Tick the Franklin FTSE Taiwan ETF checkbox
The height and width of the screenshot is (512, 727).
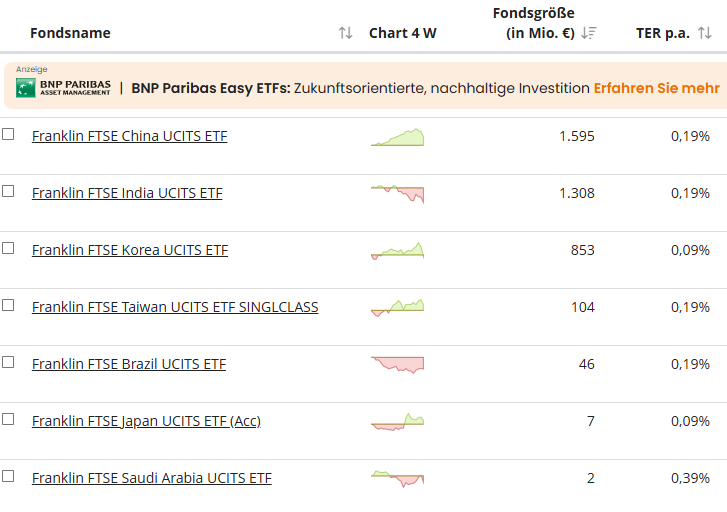click(8, 305)
